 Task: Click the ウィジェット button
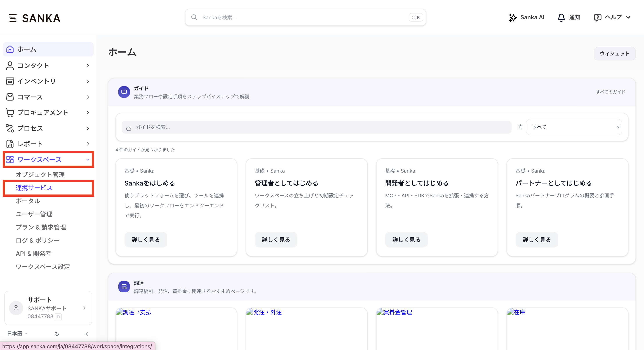[x=614, y=53]
